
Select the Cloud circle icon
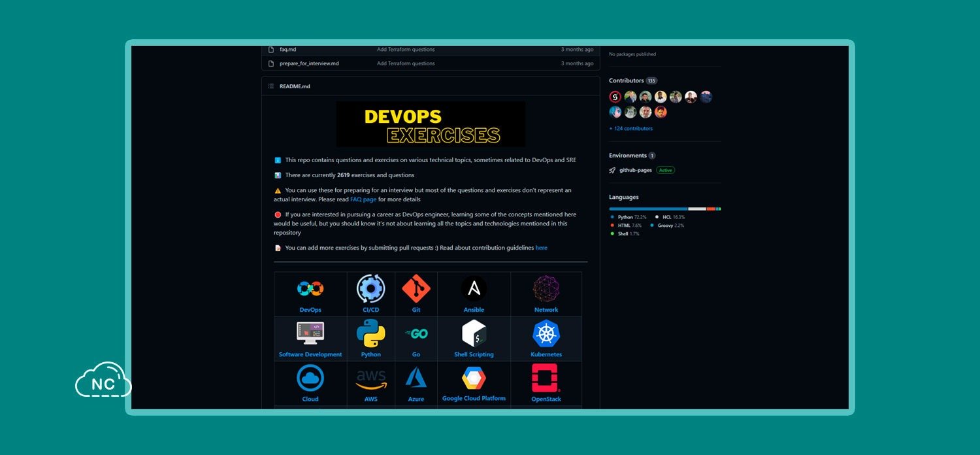click(310, 378)
